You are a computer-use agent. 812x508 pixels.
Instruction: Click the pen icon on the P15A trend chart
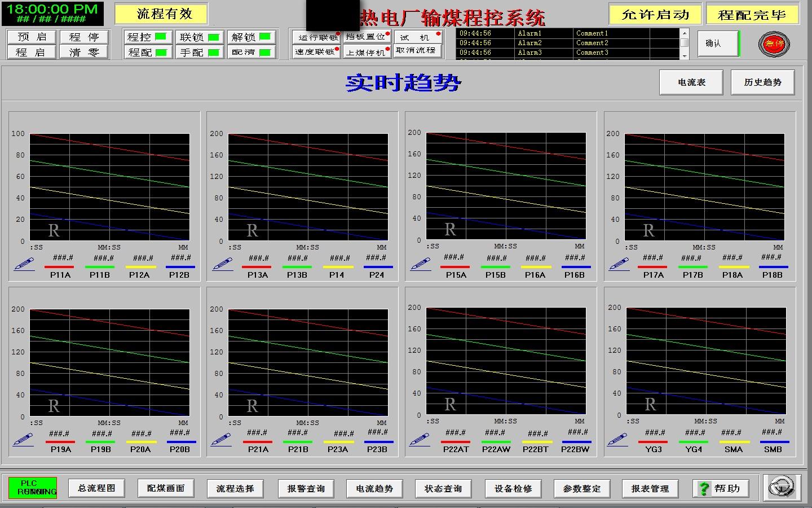pyautogui.click(x=420, y=264)
